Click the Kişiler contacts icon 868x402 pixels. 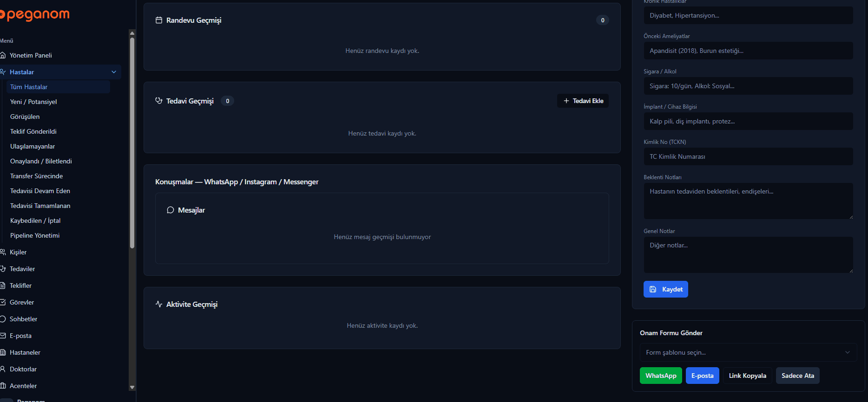[3, 252]
